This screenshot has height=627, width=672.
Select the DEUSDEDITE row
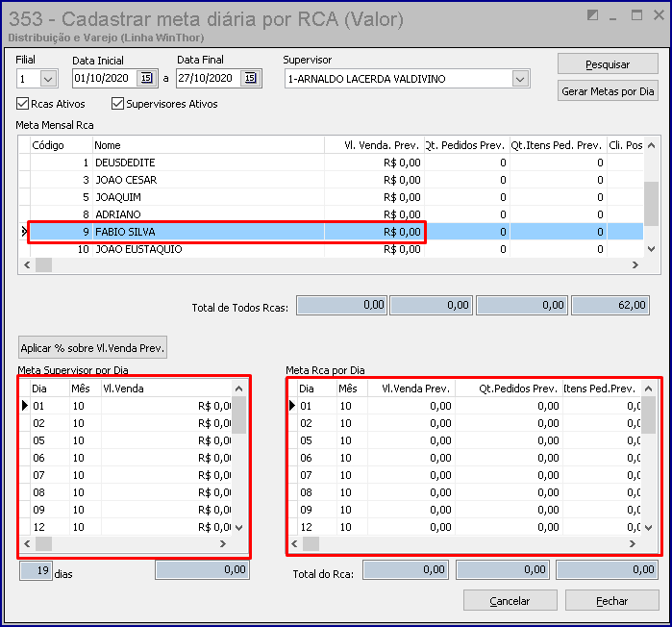coord(331,163)
